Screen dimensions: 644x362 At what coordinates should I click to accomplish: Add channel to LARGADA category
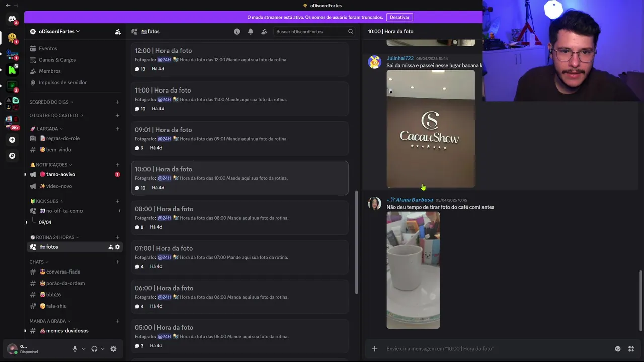[x=117, y=129]
